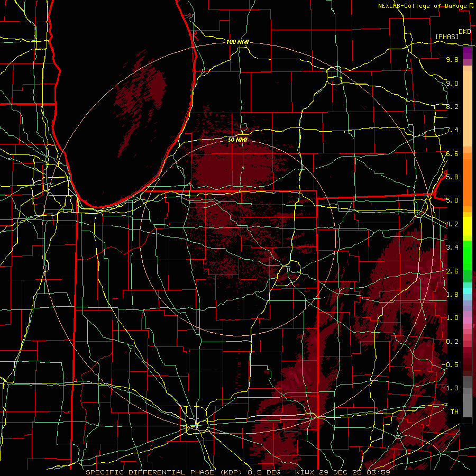Viewport: 476px width, 476px height.
Task: Click the 8.2 value on color scale
Action: [452, 107]
